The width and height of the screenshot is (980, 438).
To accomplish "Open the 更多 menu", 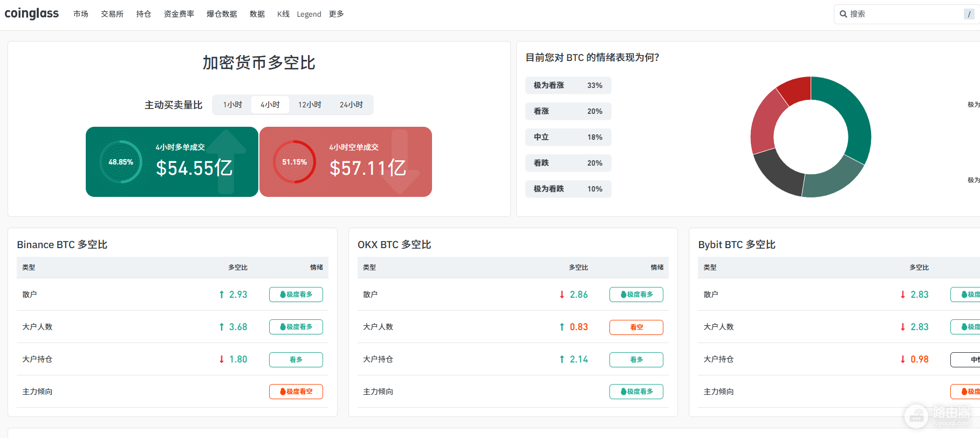I will click(337, 14).
